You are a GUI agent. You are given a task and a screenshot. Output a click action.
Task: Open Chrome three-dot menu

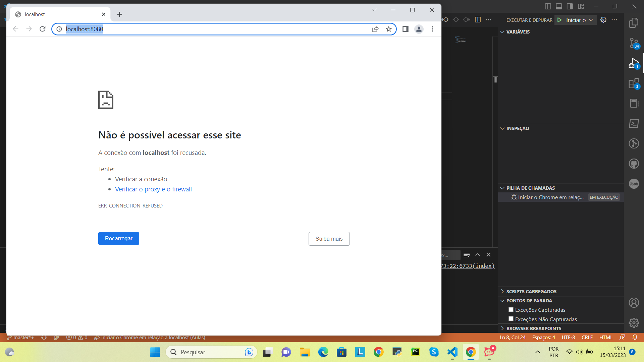432,29
